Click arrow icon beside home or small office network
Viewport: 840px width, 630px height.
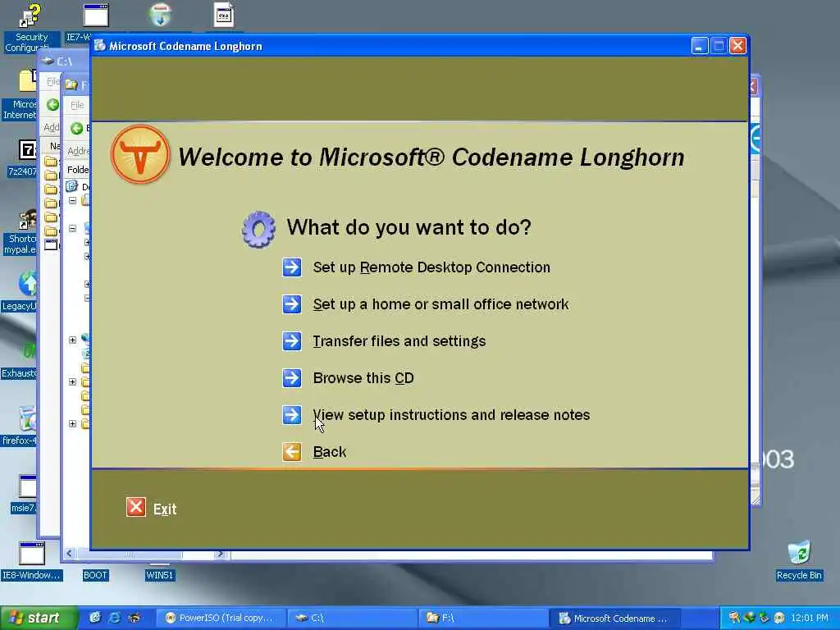[x=292, y=304]
